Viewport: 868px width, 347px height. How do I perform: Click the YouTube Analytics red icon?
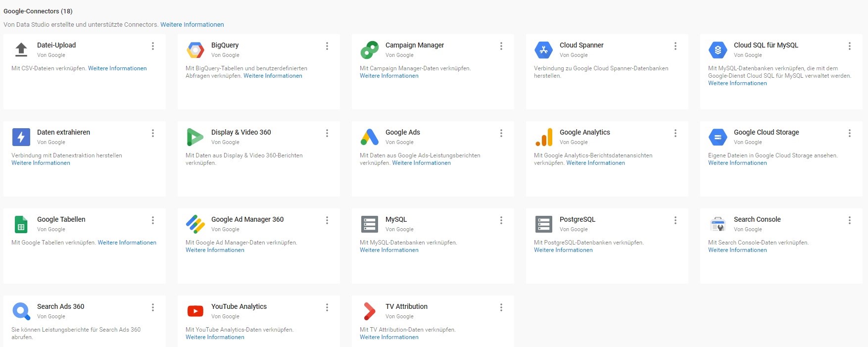(x=195, y=311)
